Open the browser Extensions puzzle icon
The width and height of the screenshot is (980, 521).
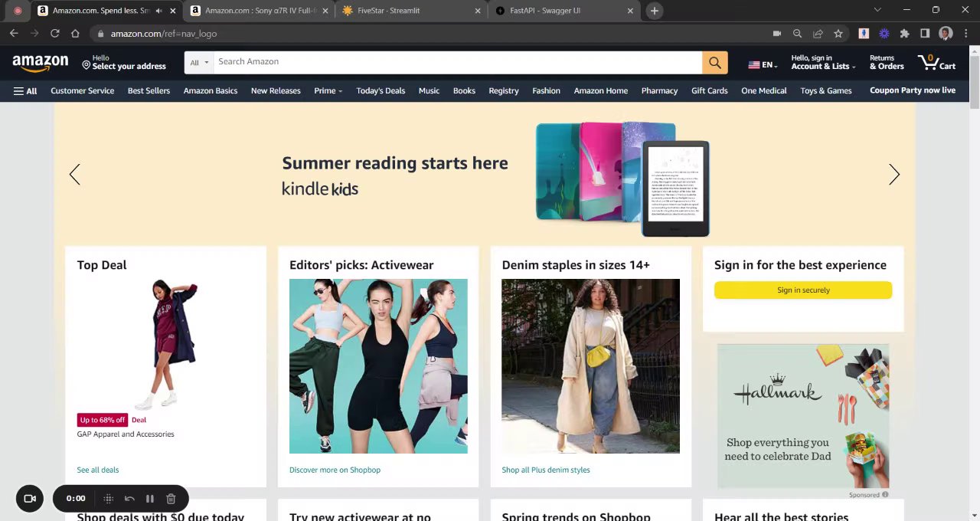pyautogui.click(x=904, y=34)
